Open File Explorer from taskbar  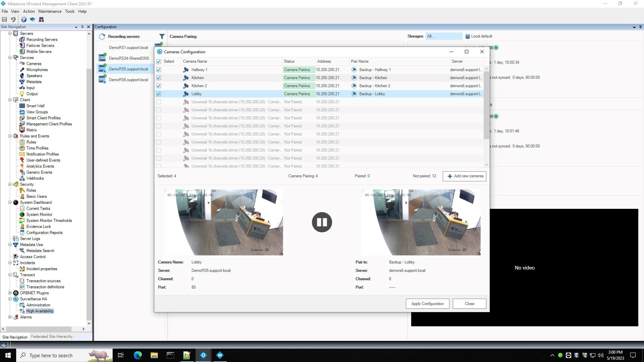click(154, 355)
